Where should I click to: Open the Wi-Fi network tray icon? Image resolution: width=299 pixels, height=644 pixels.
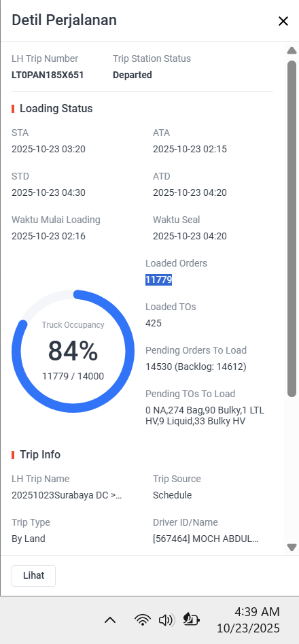tap(142, 620)
